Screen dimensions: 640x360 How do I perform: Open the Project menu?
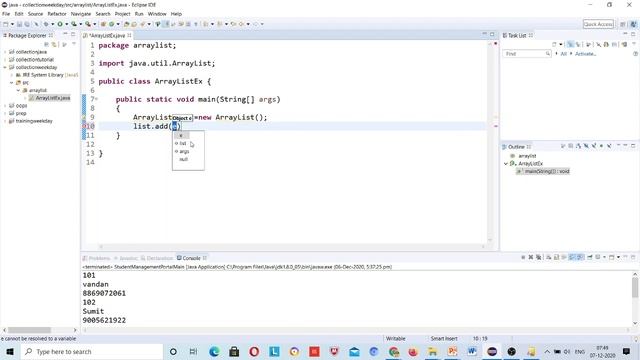click(x=122, y=14)
